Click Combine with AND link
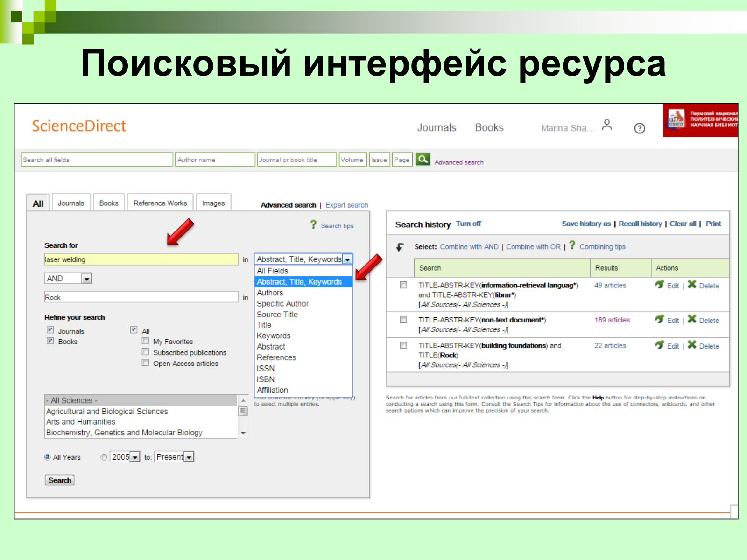747x560 pixels. click(x=469, y=247)
